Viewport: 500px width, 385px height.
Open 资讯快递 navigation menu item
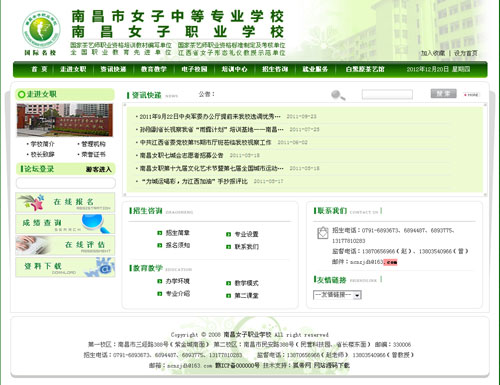[113, 69]
